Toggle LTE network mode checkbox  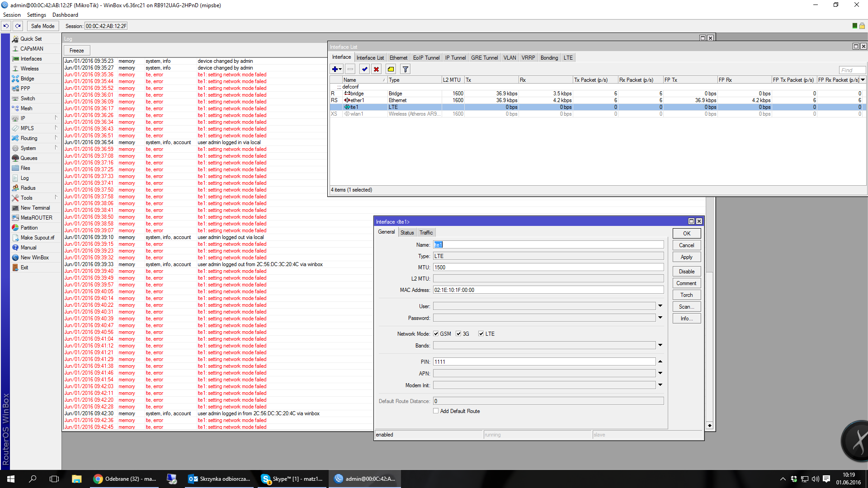pyautogui.click(x=481, y=334)
